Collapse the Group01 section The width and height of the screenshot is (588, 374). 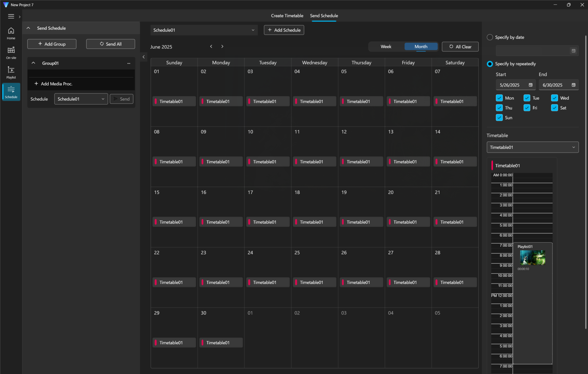pyautogui.click(x=33, y=63)
